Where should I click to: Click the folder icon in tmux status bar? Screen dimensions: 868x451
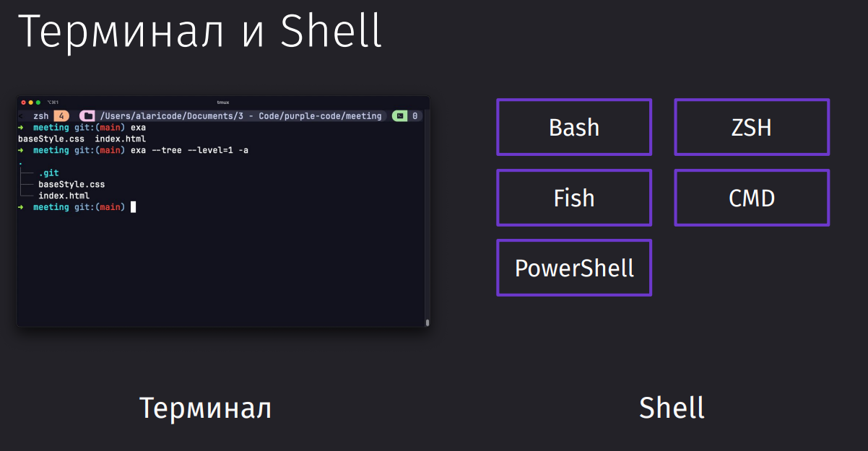pos(87,115)
